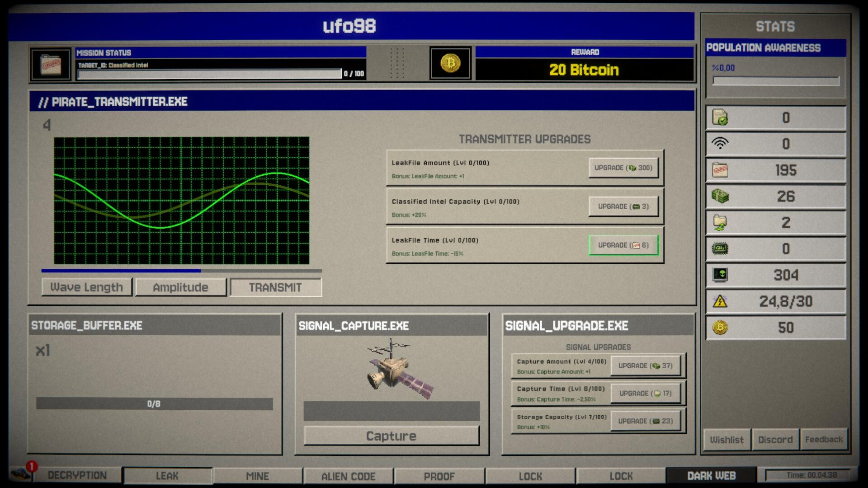Viewport: 868px width, 488px height.
Task: Click the Bitcoin balance icon showing 50
Action: (x=720, y=327)
